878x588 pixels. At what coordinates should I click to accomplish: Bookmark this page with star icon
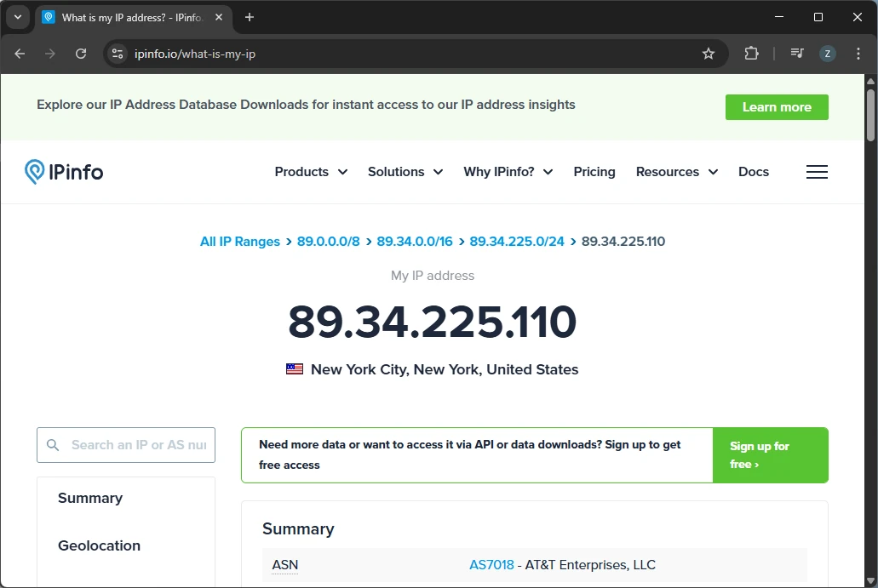click(x=708, y=54)
